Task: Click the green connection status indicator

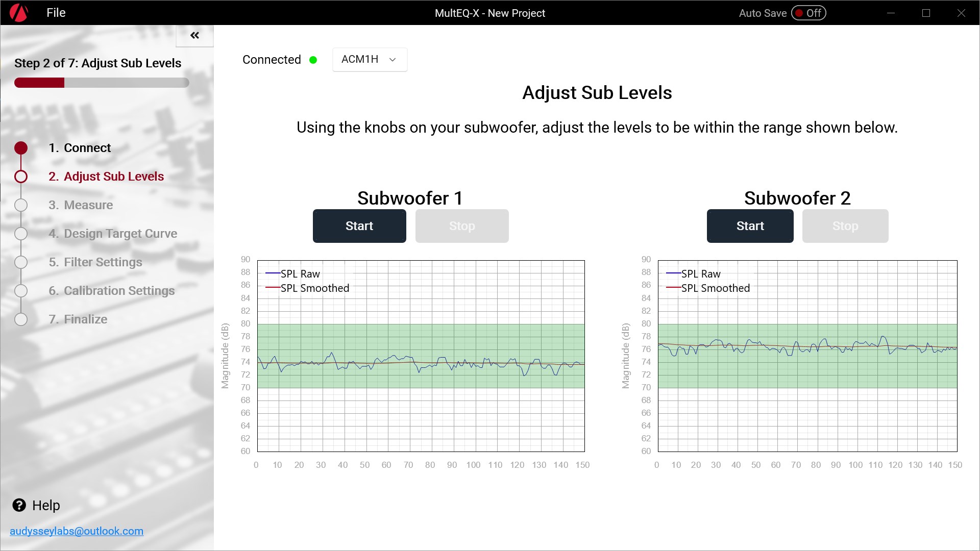Action: click(x=313, y=60)
